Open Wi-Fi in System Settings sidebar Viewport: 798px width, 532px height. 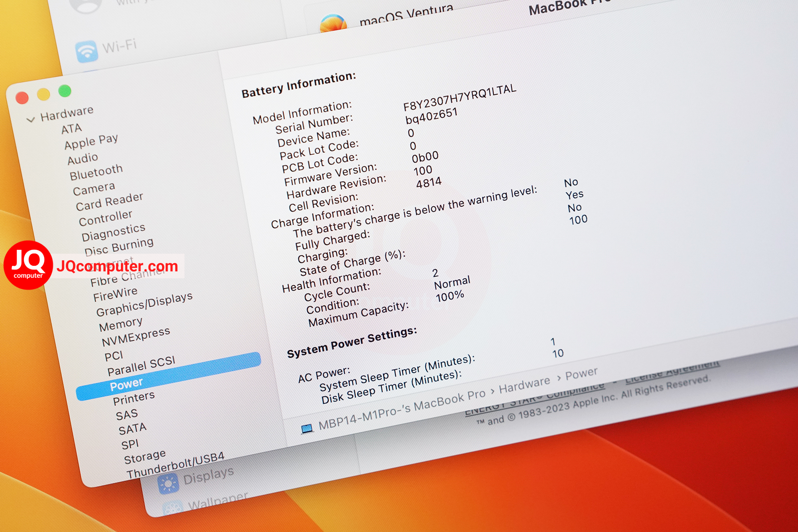120,46
